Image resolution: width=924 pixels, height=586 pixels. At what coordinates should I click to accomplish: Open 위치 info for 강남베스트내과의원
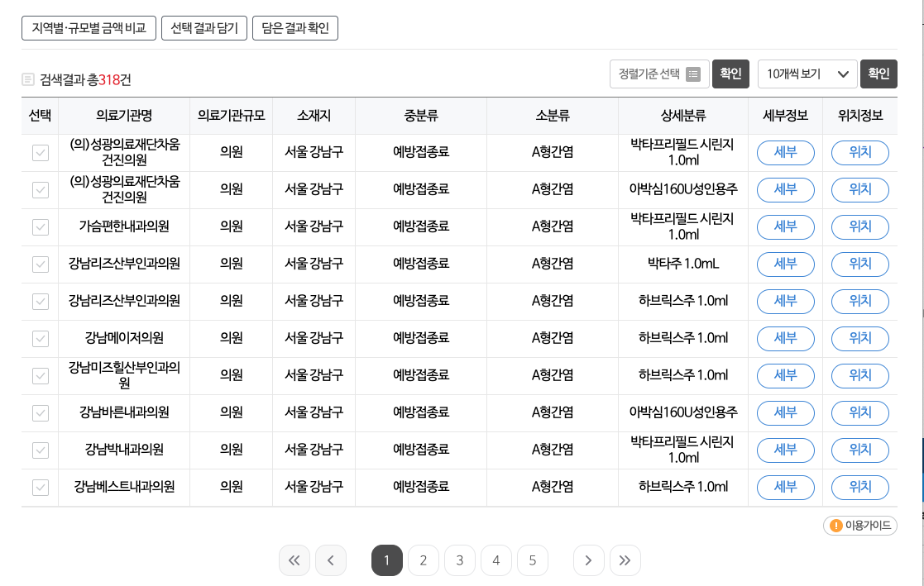click(859, 487)
